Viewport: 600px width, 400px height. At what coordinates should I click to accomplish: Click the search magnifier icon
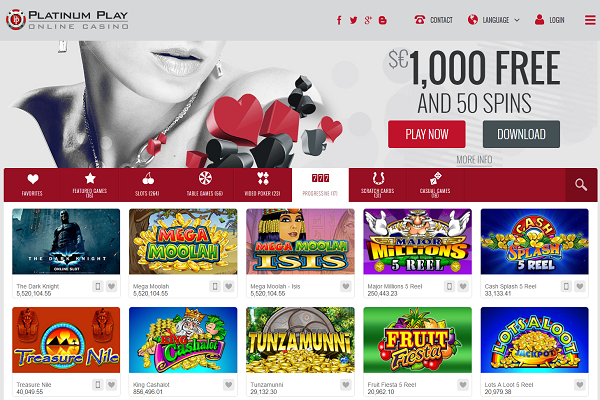tap(581, 185)
